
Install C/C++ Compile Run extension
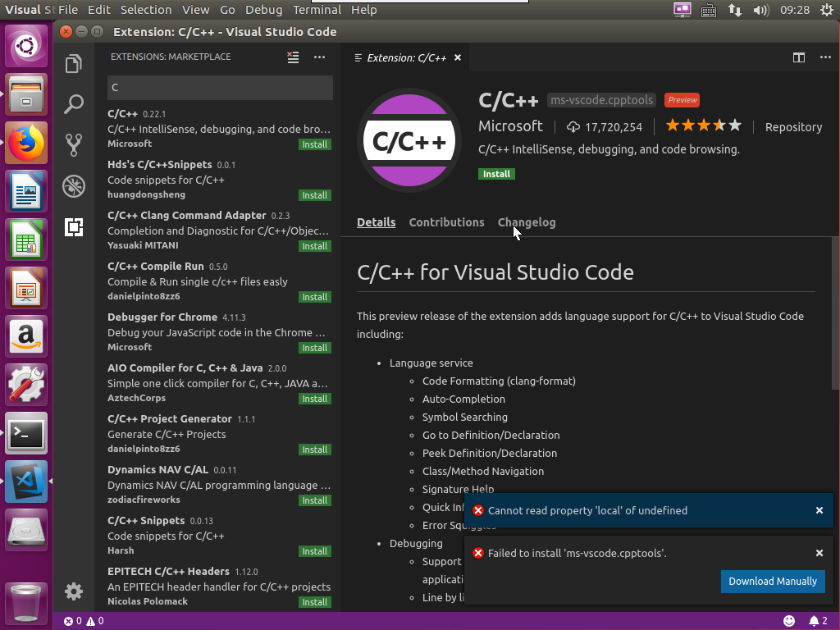[x=314, y=297]
